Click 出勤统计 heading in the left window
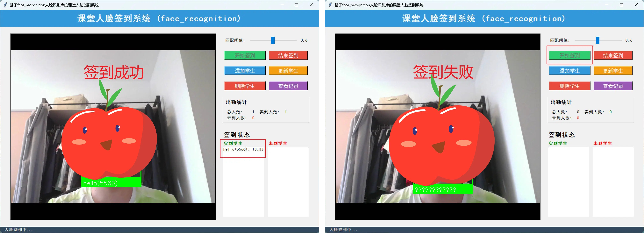Screen dimensions: 644x233 (236, 102)
